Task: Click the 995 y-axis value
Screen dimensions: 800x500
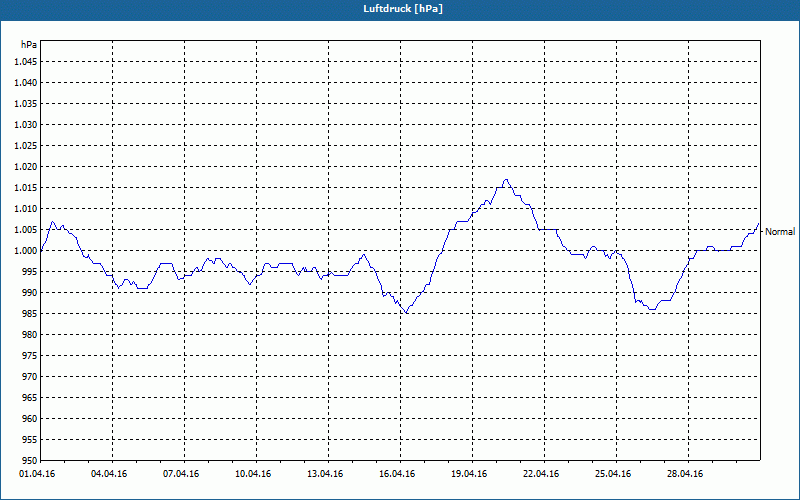Action: click(30, 272)
